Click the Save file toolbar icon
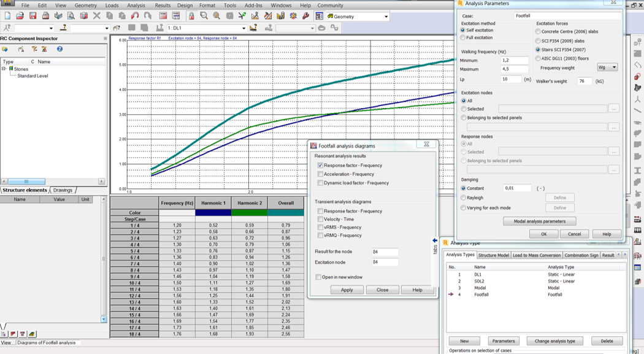644x354 pixels. point(33,16)
